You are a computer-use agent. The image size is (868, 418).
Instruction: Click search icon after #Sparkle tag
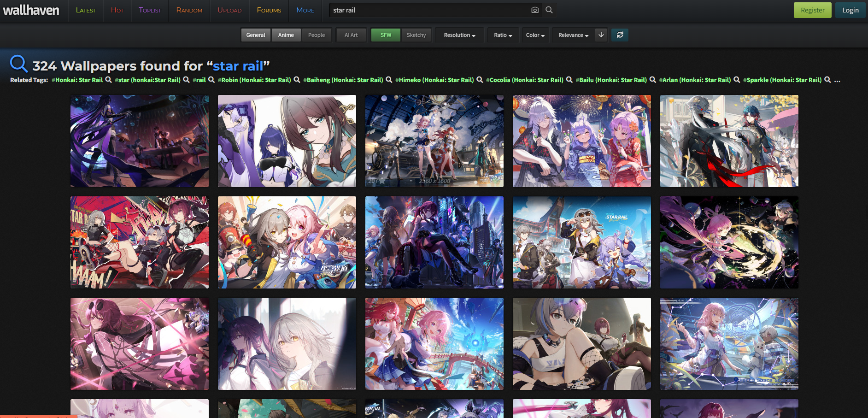click(x=827, y=80)
